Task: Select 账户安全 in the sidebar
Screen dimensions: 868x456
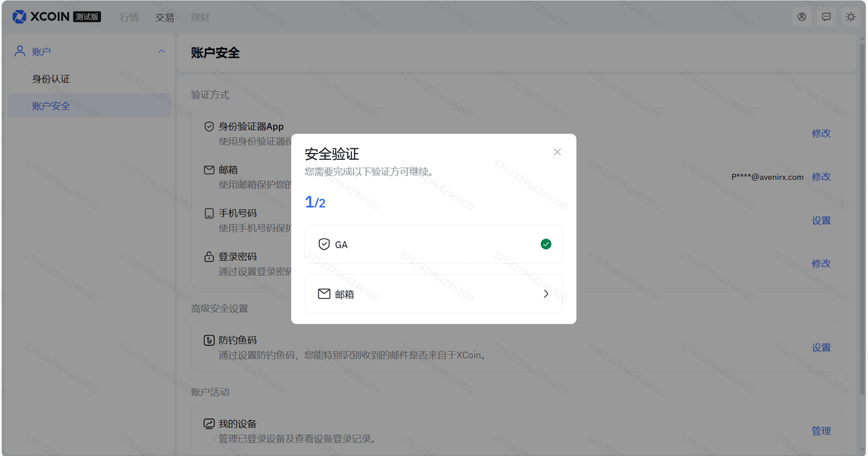Action: click(x=51, y=106)
